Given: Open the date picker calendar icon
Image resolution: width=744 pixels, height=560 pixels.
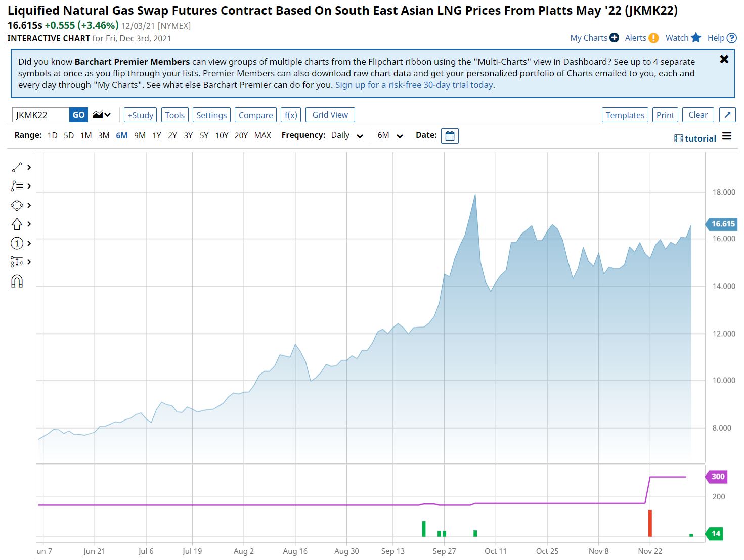Looking at the screenshot, I should (x=450, y=136).
